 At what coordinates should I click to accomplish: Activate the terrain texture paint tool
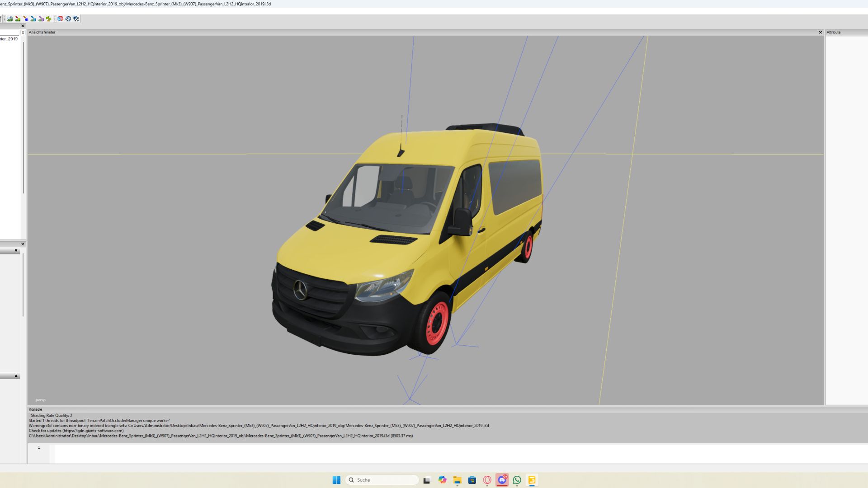[x=25, y=19]
